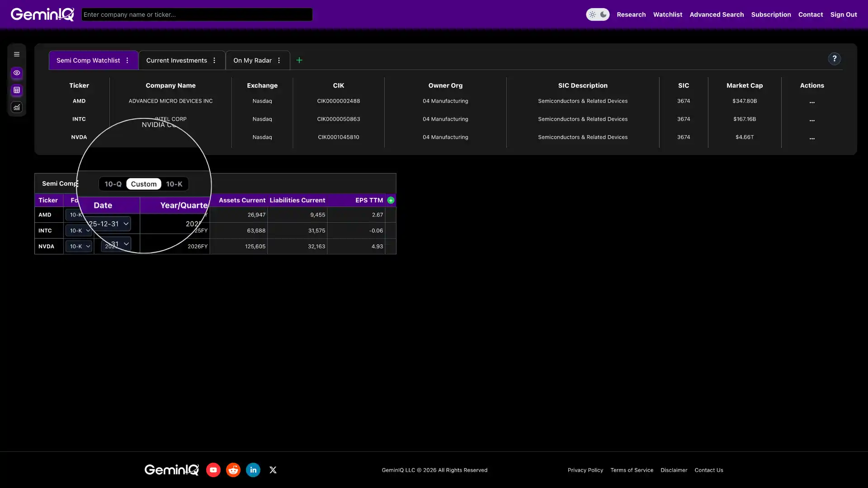This screenshot has height=488, width=868.
Task: Type in the company name search field
Action: pos(197,14)
